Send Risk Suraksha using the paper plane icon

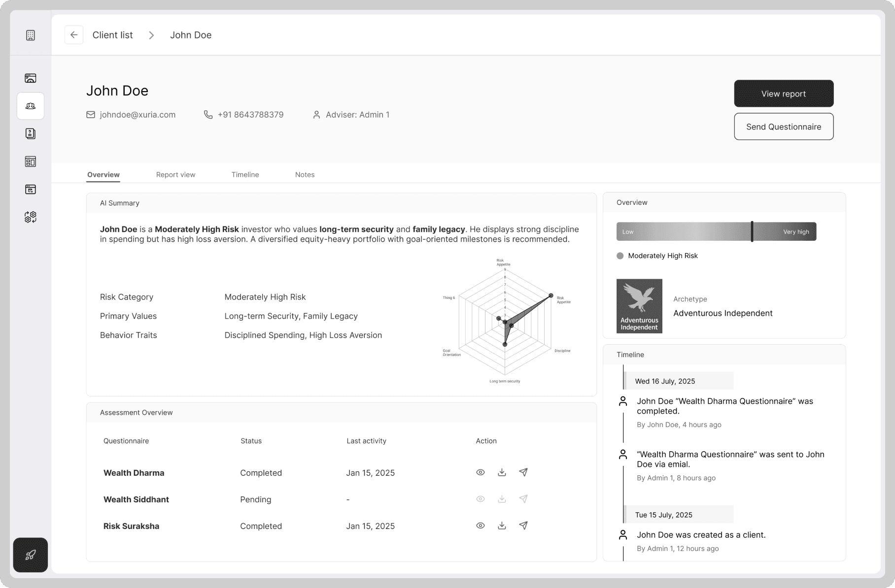523,525
